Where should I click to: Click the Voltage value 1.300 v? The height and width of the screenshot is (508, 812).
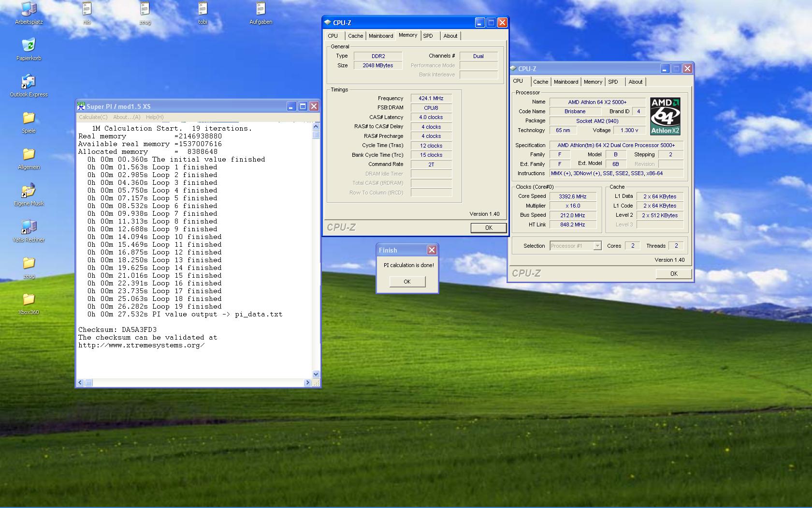pyautogui.click(x=629, y=130)
